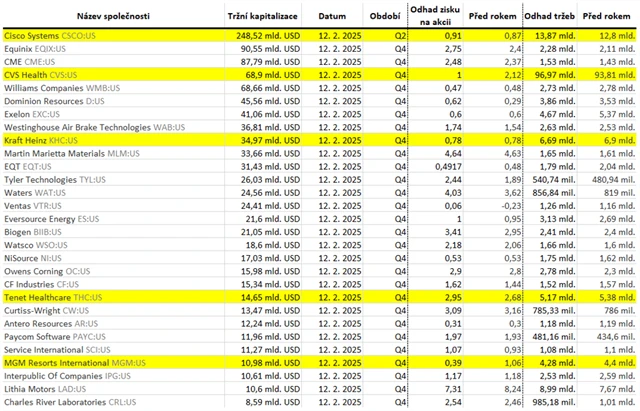Image resolution: width=640 pixels, height=411 pixels.
Task: Click year-ago revenue 93,81 mld. for CVS
Action: (x=615, y=75)
